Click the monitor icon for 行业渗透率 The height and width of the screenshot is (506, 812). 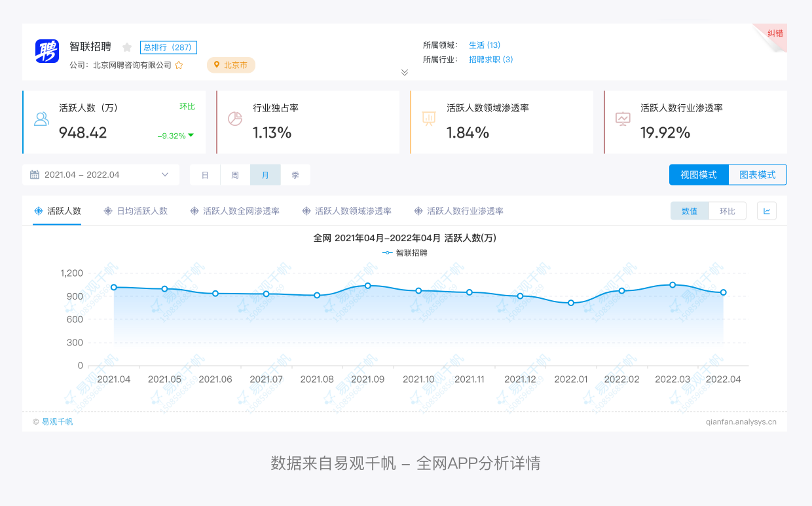point(623,119)
